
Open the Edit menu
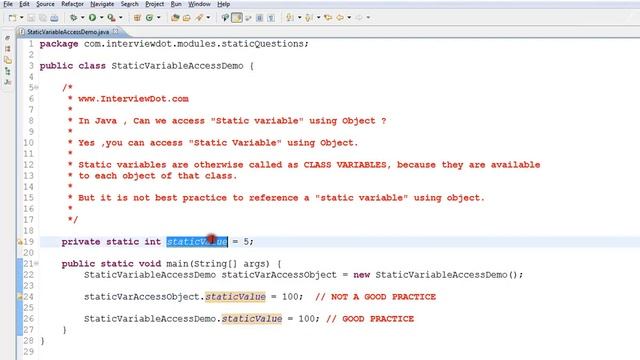tap(24, 4)
